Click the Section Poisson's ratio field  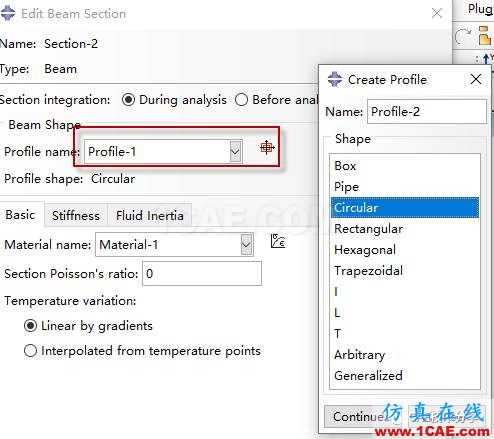(202, 274)
